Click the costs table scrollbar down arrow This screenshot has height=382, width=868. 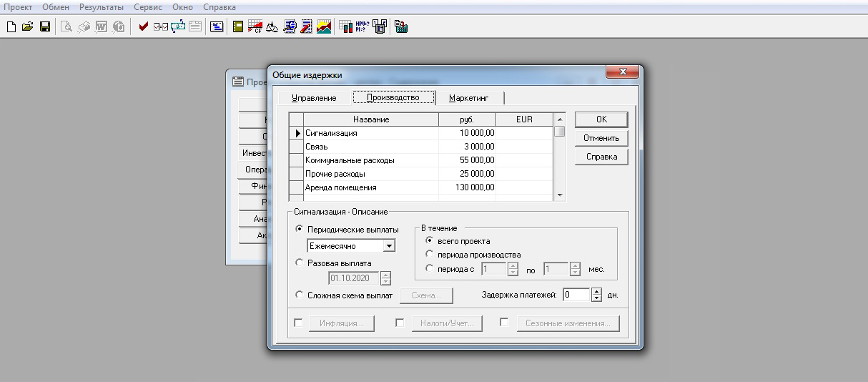560,195
